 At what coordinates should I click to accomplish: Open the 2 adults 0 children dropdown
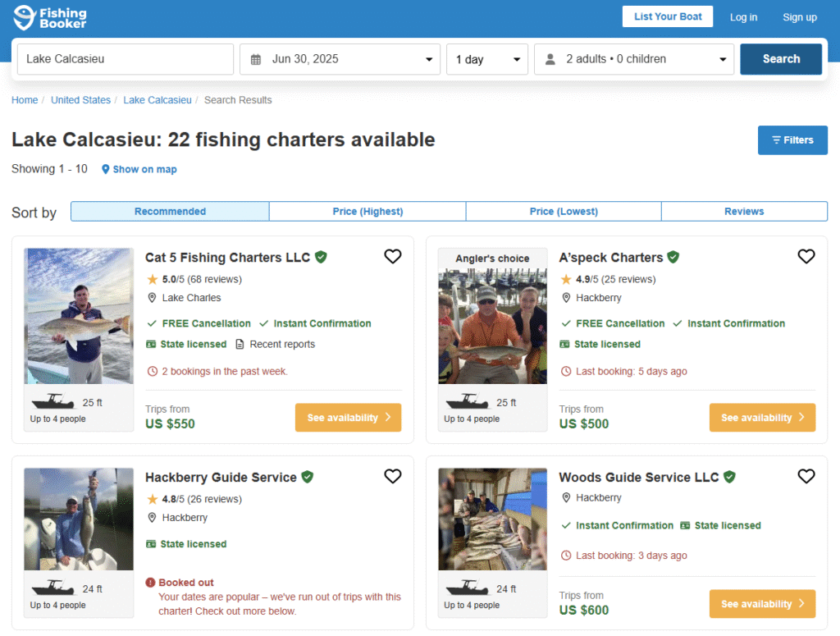pyautogui.click(x=634, y=59)
